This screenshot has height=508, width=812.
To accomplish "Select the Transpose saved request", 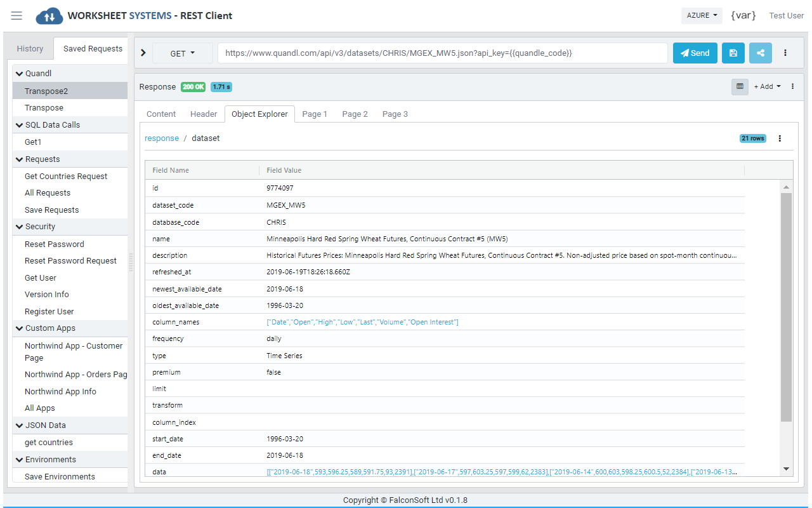I will [70, 107].
